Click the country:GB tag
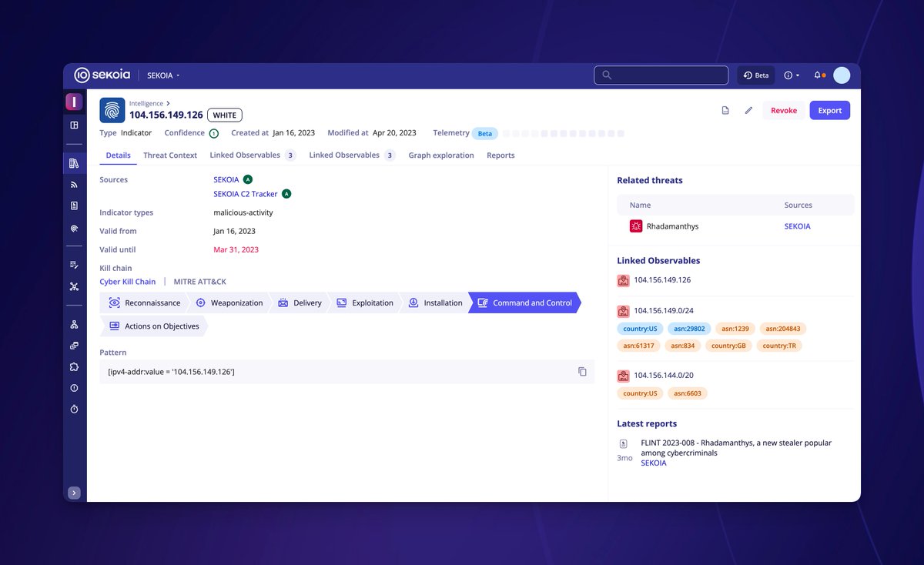 [x=728, y=346]
